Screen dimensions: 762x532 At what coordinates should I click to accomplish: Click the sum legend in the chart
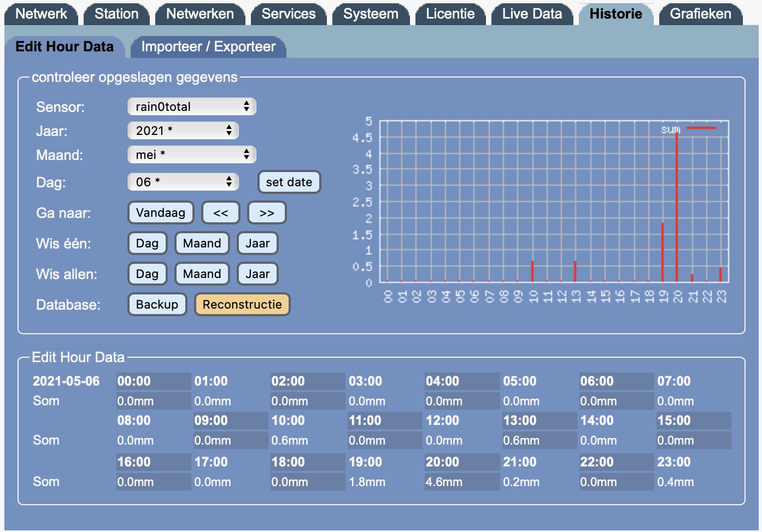[x=688, y=129]
